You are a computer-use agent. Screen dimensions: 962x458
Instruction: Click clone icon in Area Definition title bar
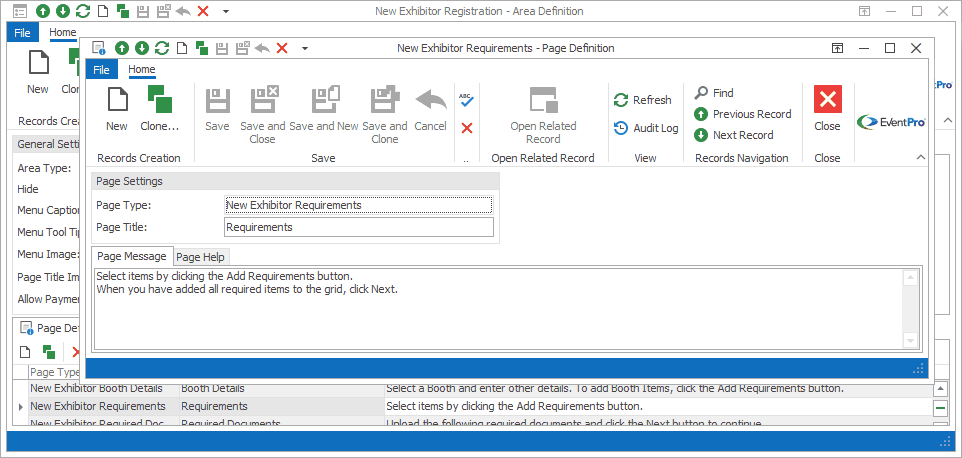pos(122,11)
